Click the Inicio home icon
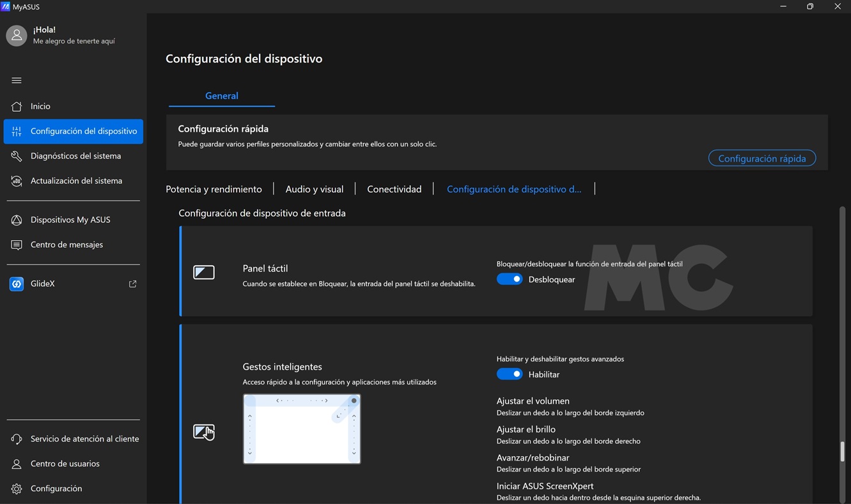 [17, 107]
